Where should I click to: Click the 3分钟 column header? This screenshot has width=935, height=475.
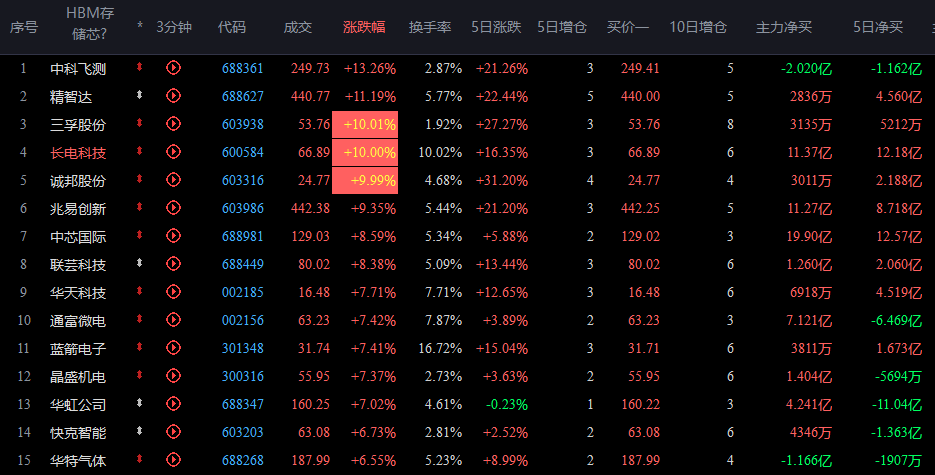point(174,27)
